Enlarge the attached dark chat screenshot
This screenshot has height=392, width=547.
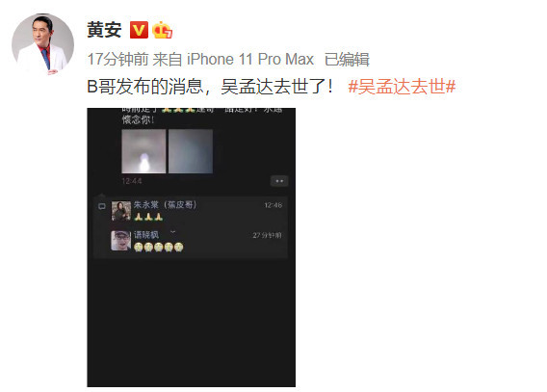point(192,248)
